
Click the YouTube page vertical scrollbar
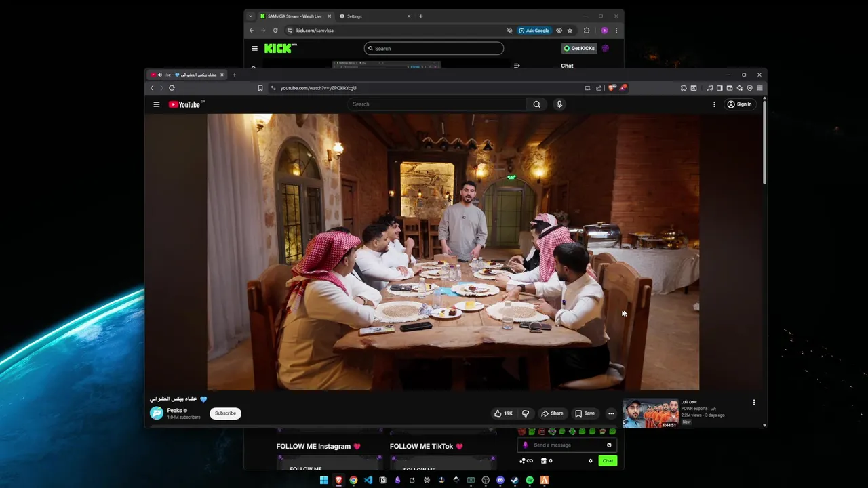tap(765, 141)
